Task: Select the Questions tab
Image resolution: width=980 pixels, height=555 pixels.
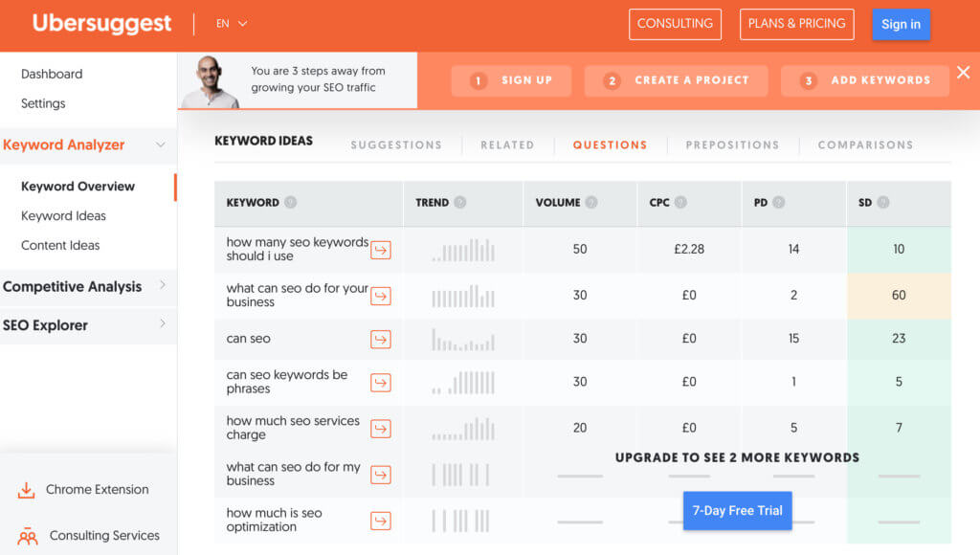Action: tap(610, 145)
